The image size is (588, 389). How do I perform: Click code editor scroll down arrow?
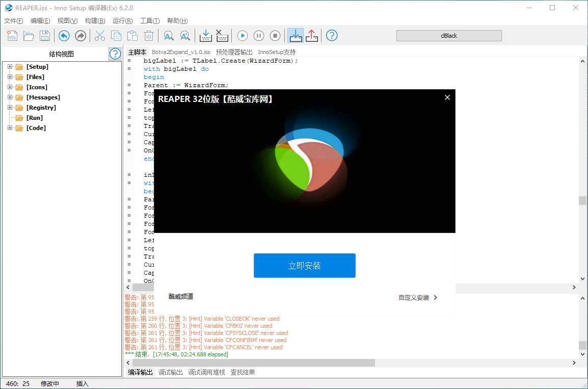click(x=582, y=279)
